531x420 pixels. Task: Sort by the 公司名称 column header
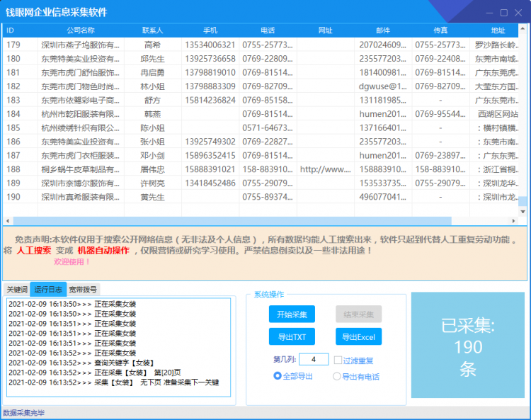pyautogui.click(x=81, y=30)
